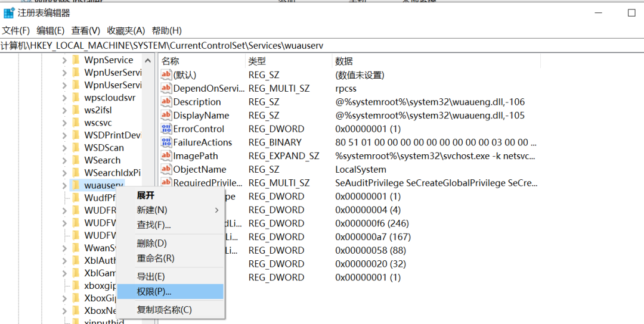This screenshot has width=644, height=324.
Task: Click the WpnService folder icon
Action: pos(76,60)
